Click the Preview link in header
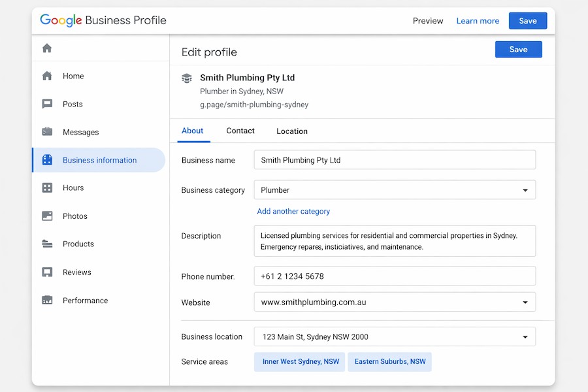 [428, 21]
